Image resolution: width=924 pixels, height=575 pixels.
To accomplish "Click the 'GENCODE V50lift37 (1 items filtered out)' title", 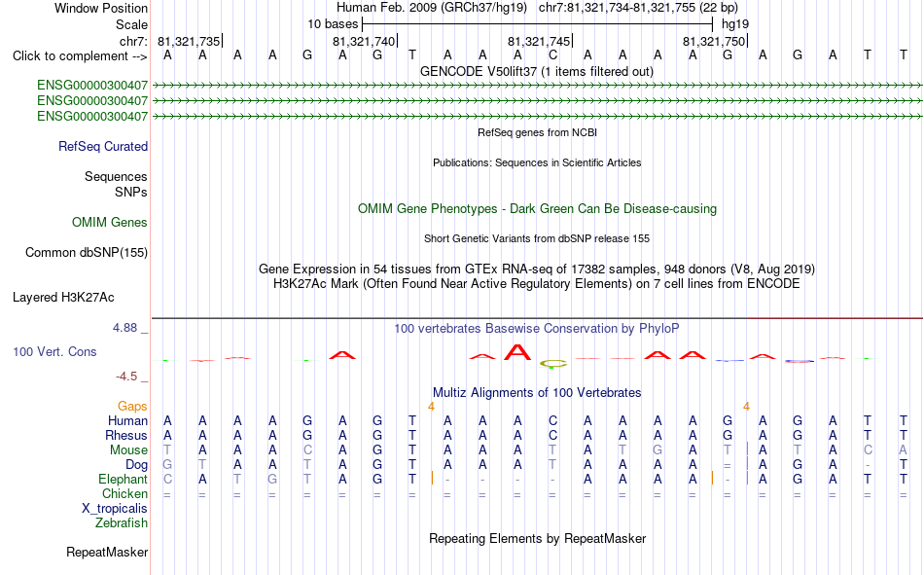I will click(537, 71).
